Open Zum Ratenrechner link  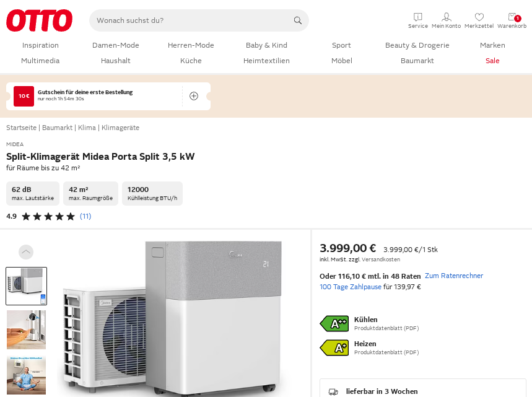click(454, 276)
